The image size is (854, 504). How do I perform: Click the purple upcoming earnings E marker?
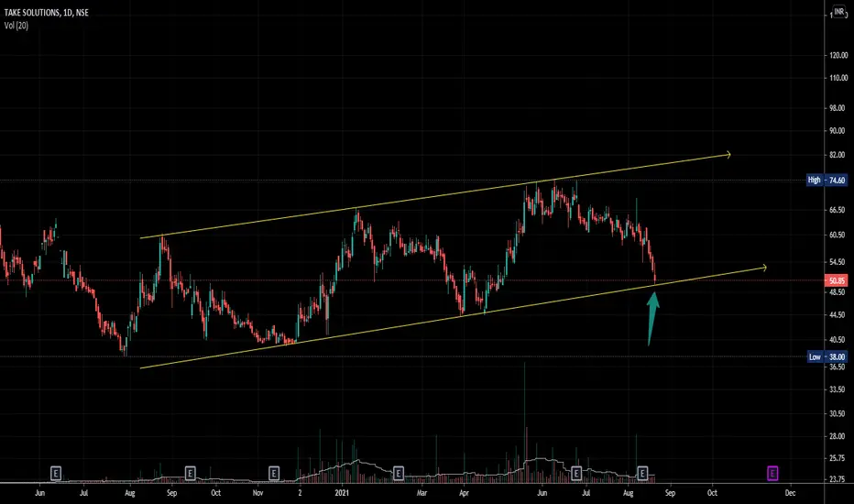pos(772,473)
